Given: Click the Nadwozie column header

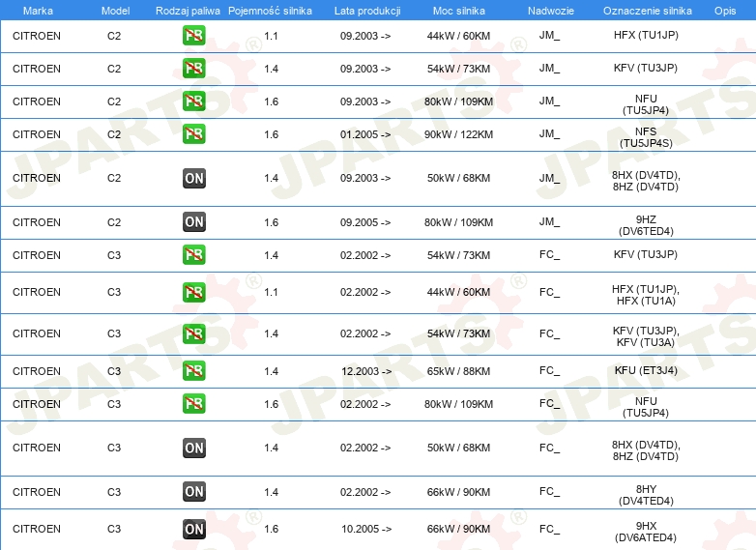Looking at the screenshot, I should tap(551, 11).
